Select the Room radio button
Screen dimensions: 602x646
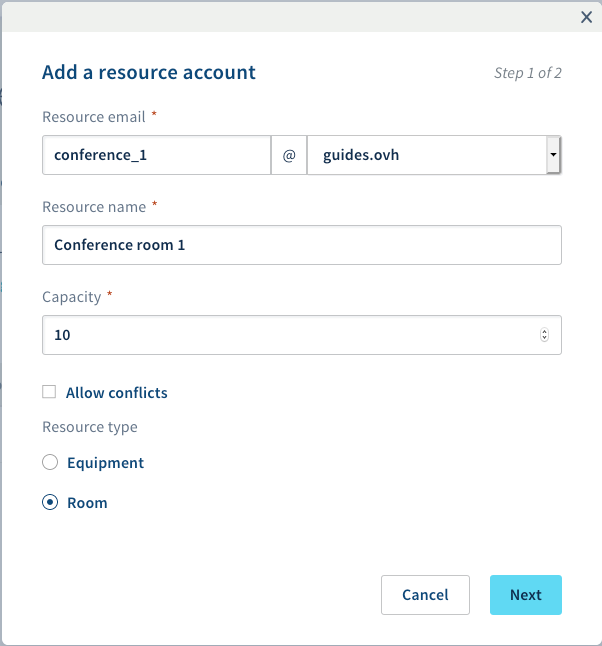point(50,503)
